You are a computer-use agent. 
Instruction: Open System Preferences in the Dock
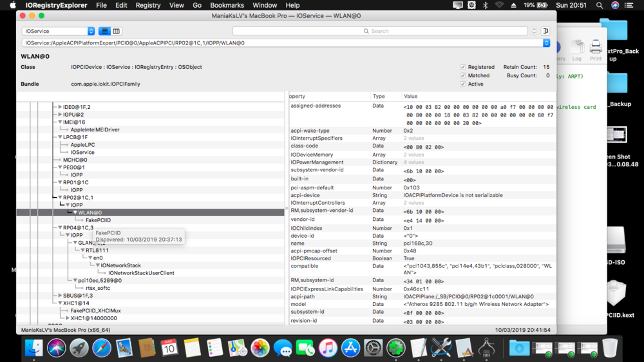click(x=373, y=348)
